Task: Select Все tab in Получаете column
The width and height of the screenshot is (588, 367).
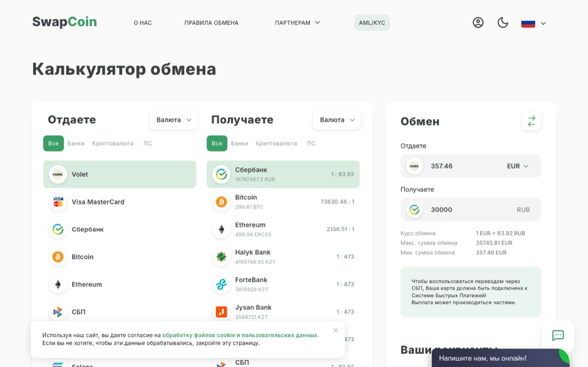Action: tap(216, 143)
